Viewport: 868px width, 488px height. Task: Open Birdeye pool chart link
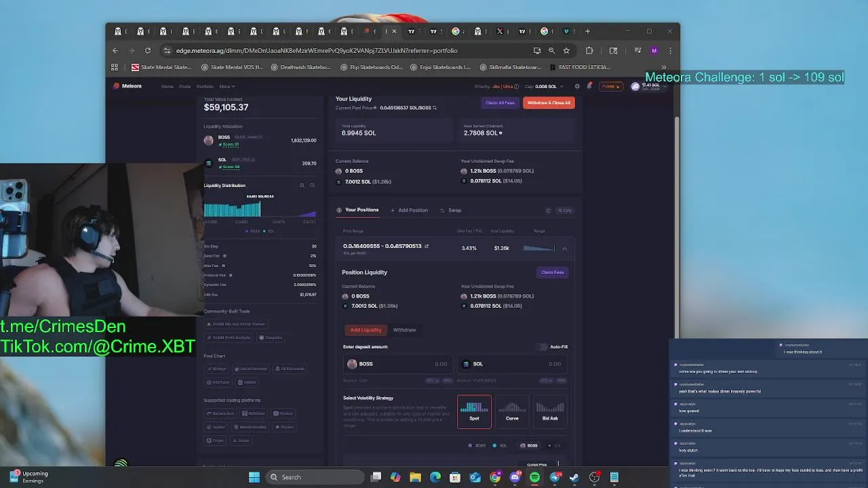coord(216,369)
